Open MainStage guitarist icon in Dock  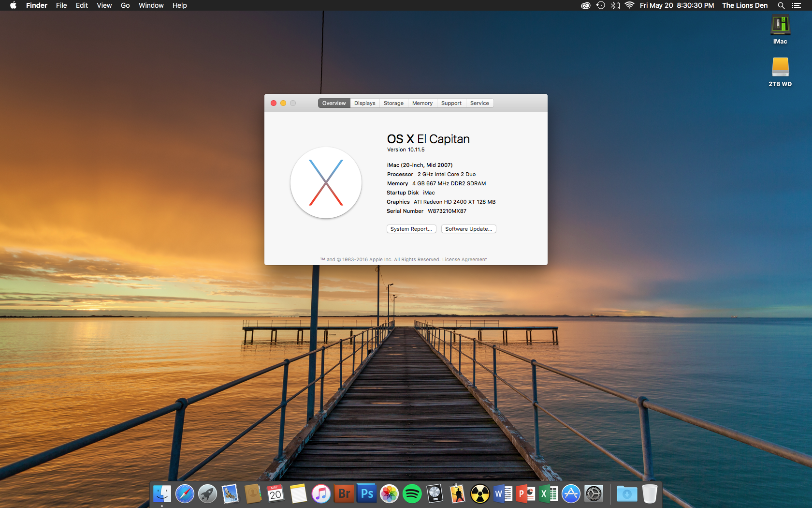pyautogui.click(x=458, y=493)
